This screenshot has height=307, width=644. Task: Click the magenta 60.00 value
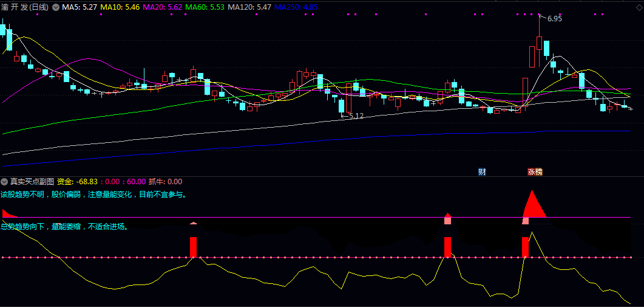(137, 182)
